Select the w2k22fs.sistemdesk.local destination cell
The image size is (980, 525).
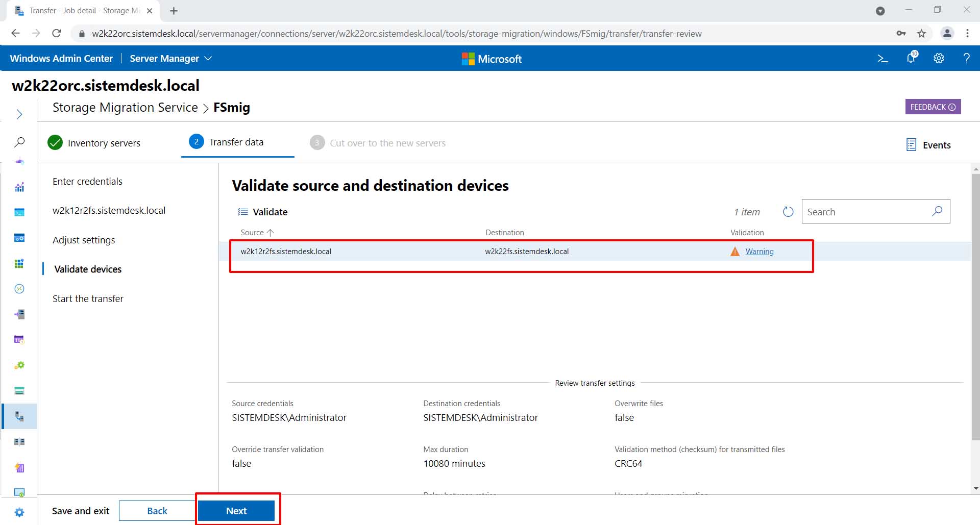click(527, 252)
